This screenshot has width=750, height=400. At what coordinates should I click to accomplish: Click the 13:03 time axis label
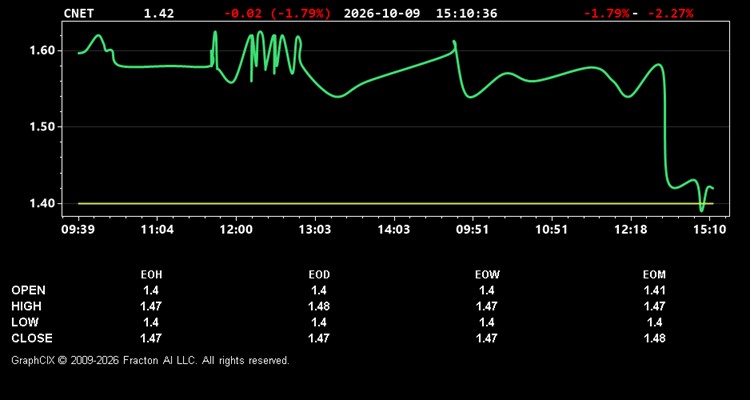click(315, 230)
